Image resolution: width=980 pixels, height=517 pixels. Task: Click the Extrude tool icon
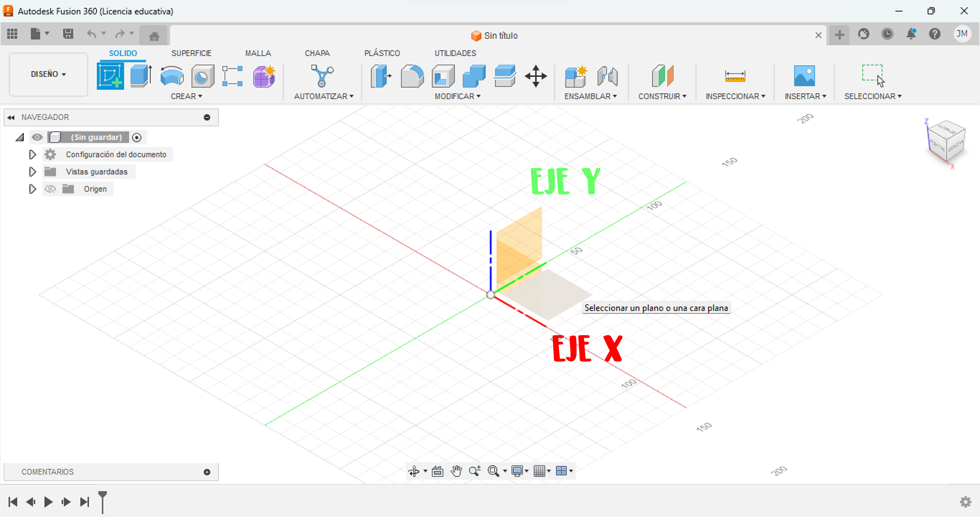[141, 76]
